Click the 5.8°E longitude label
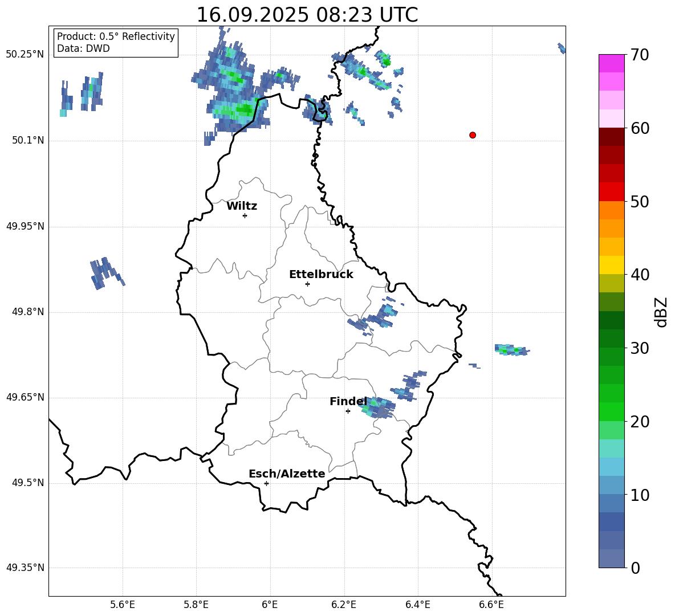Screen dimensions: 675x616 [196, 605]
